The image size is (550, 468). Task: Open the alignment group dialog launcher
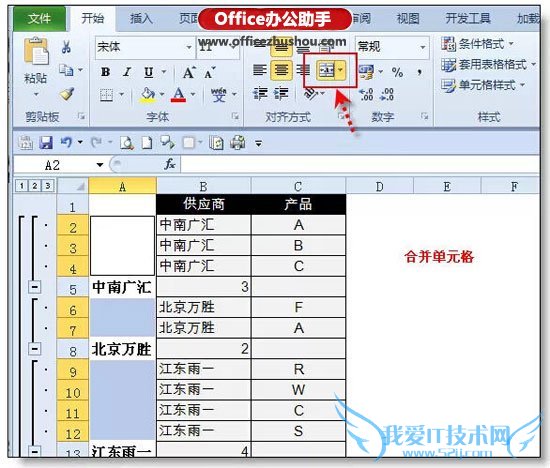pyautogui.click(x=340, y=115)
